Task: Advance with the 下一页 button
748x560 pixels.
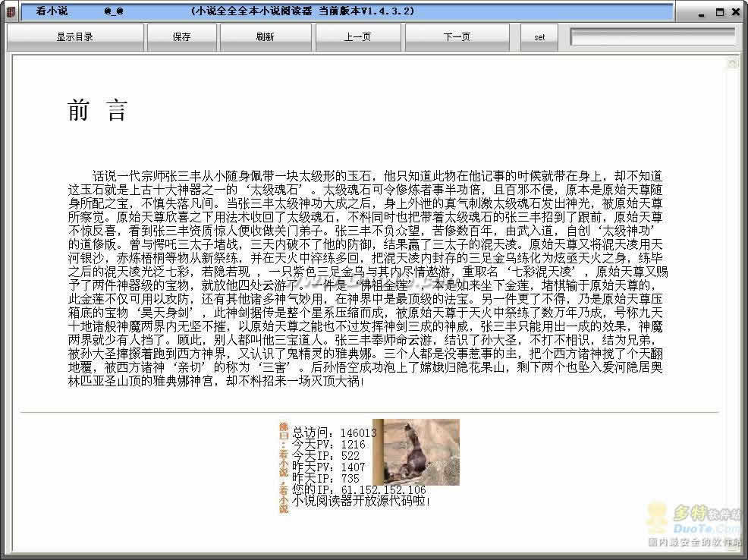Action: pos(456,36)
